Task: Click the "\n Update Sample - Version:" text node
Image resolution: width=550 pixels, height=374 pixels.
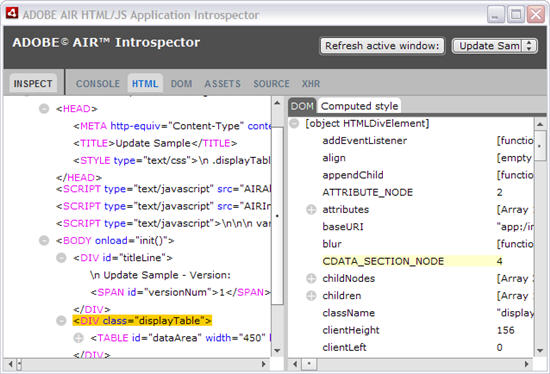Action: [x=160, y=275]
